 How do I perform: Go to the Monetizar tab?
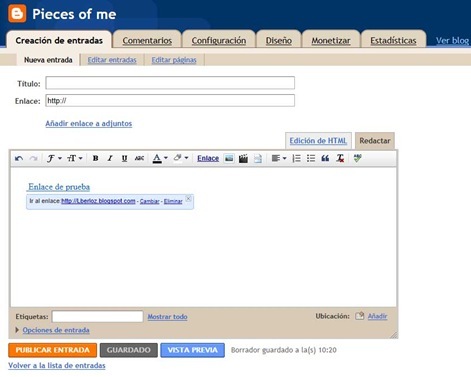pyautogui.click(x=331, y=41)
